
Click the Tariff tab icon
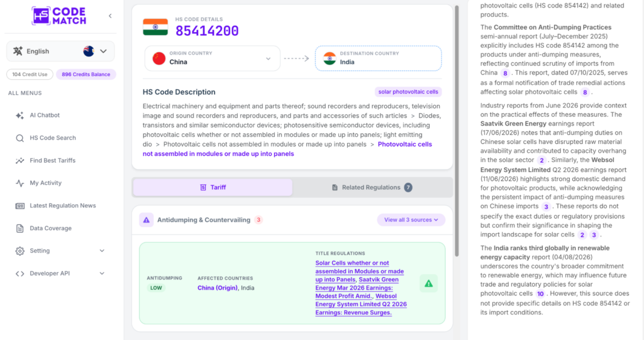[x=203, y=187]
